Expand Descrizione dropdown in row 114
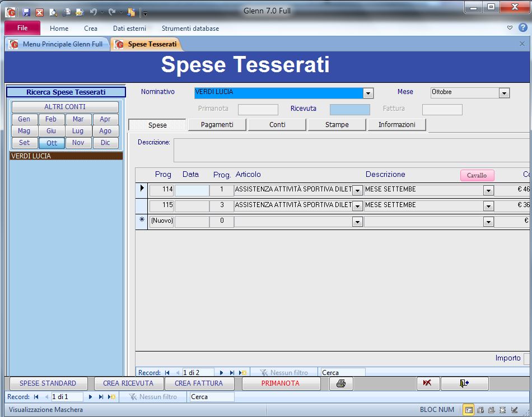 (488, 190)
